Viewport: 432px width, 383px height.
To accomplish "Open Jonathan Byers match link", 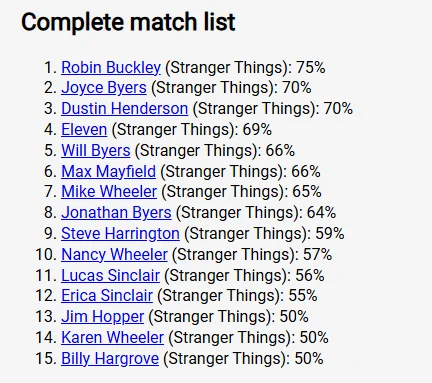I will point(116,213).
